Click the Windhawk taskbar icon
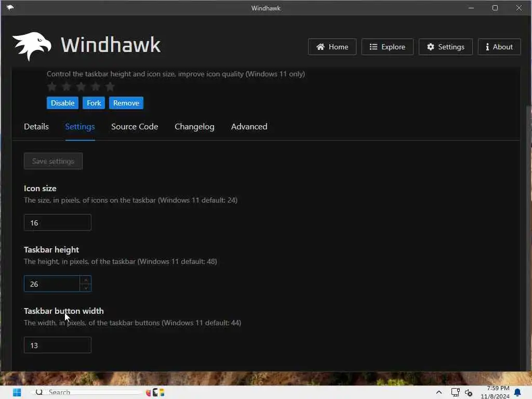The height and width of the screenshot is (399, 532). [x=155, y=393]
